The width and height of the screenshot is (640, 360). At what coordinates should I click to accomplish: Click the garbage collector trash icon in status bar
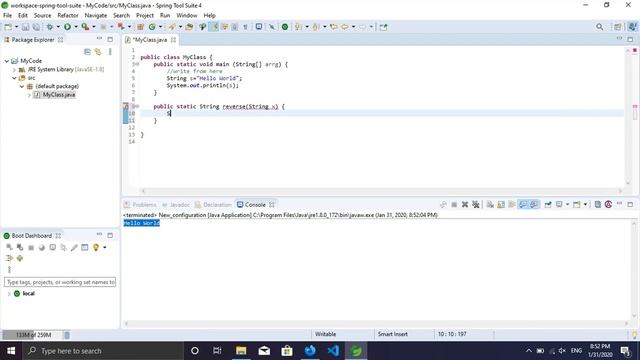[67, 335]
